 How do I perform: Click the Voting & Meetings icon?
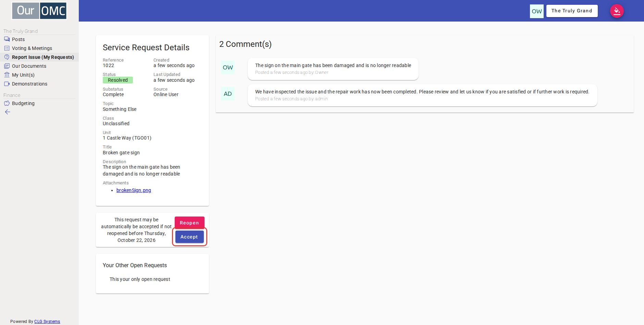[x=7, y=48]
